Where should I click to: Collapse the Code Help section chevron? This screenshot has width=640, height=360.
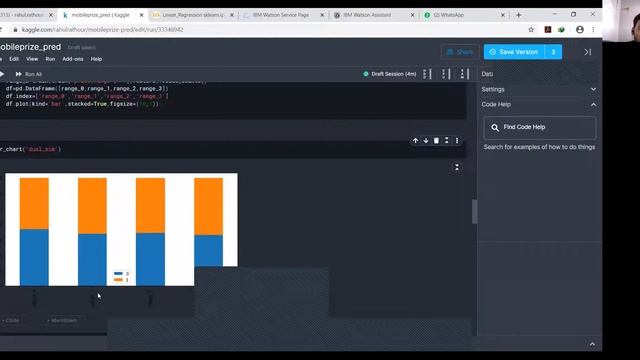[593, 105]
